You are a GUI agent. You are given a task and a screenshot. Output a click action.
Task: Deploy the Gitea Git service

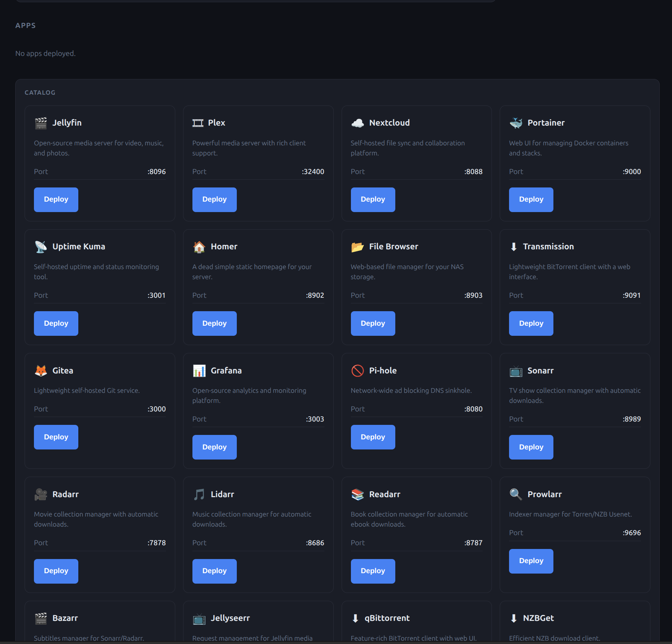click(x=56, y=437)
